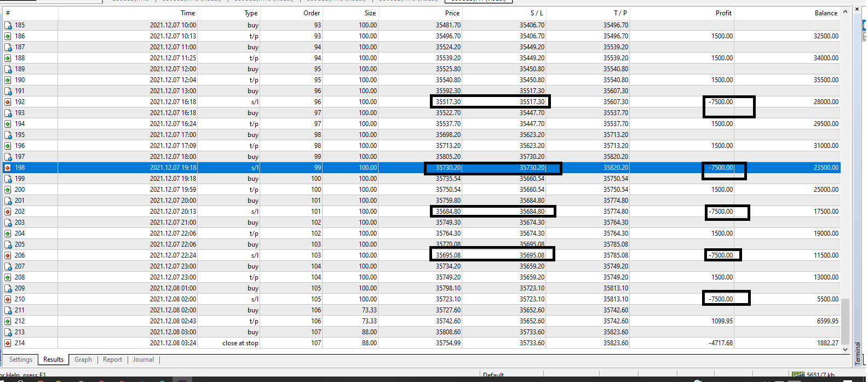
Task: Click the take-profit icon in row 212
Action: tap(8, 321)
